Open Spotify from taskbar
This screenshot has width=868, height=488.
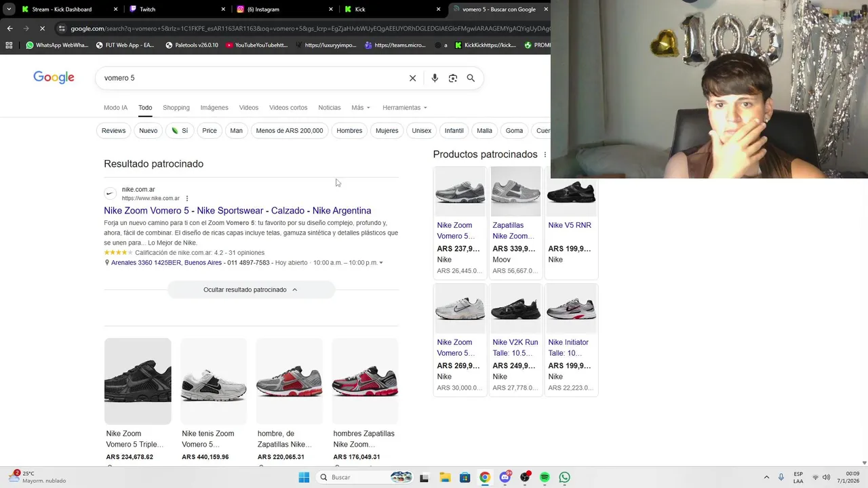[x=545, y=477]
